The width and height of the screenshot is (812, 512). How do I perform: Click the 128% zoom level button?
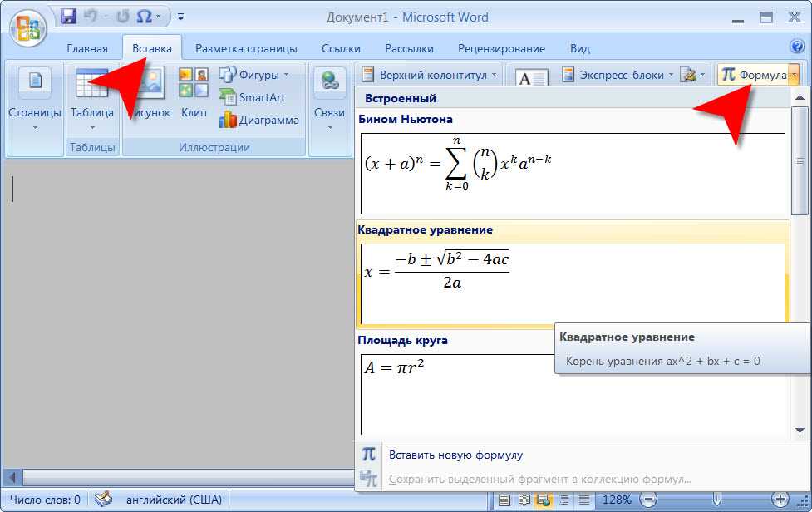617,500
